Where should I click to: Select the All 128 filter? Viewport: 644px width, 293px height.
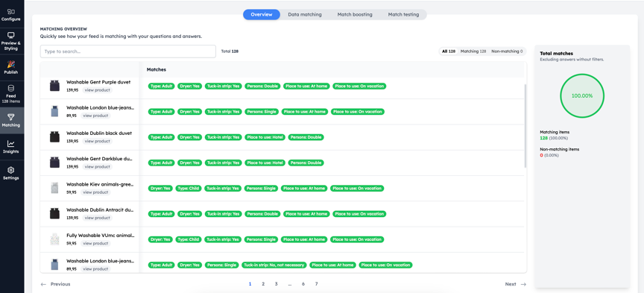pyautogui.click(x=449, y=51)
